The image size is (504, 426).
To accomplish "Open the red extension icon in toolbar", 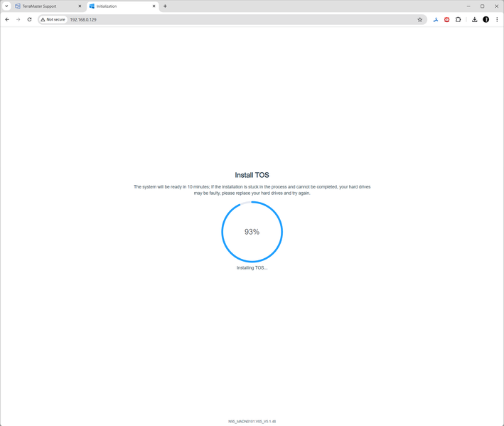I will coord(447,20).
